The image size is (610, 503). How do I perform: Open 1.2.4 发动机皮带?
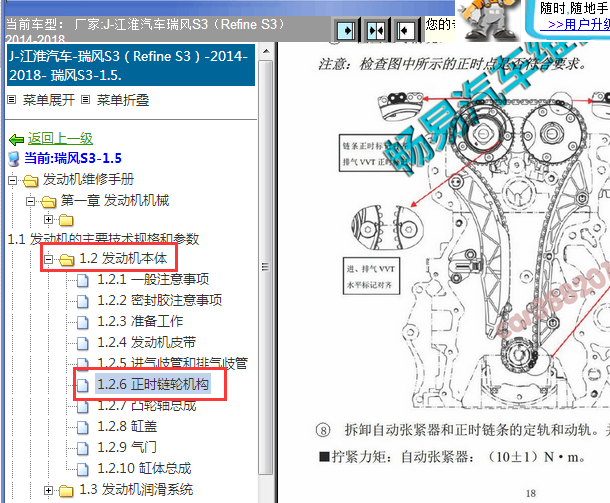[147, 342]
